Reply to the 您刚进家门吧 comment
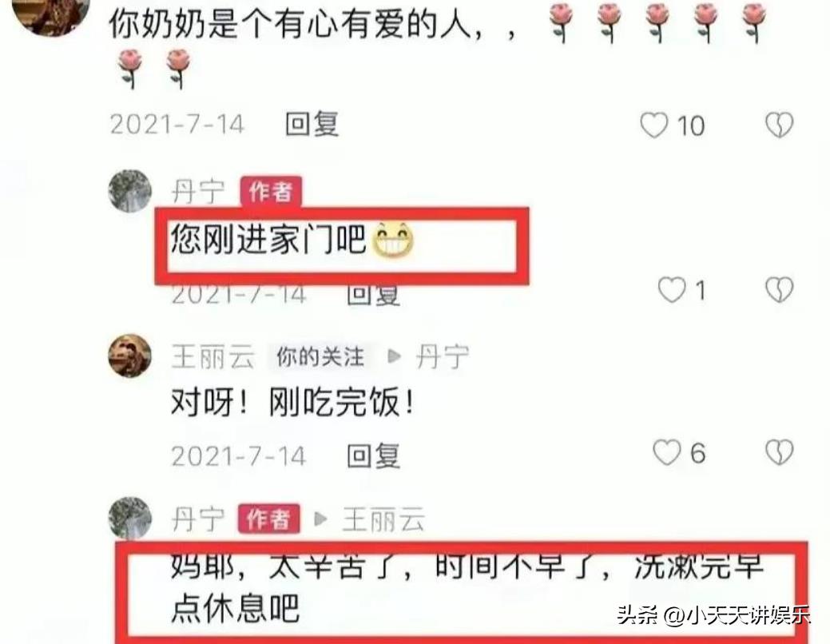This screenshot has width=830, height=644. (x=373, y=294)
